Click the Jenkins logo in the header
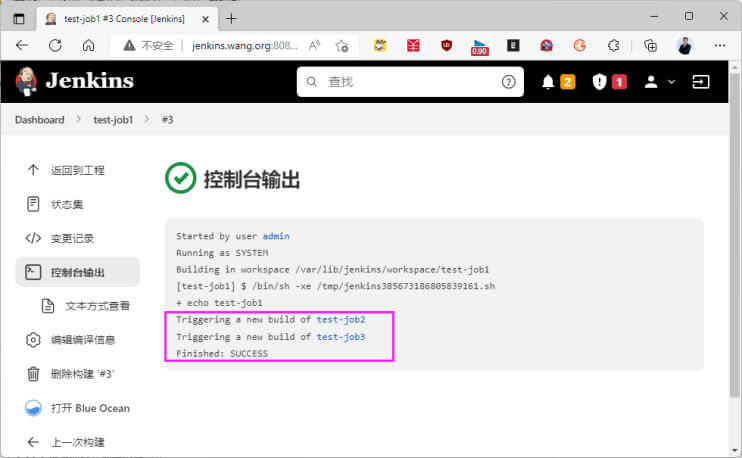 point(75,81)
